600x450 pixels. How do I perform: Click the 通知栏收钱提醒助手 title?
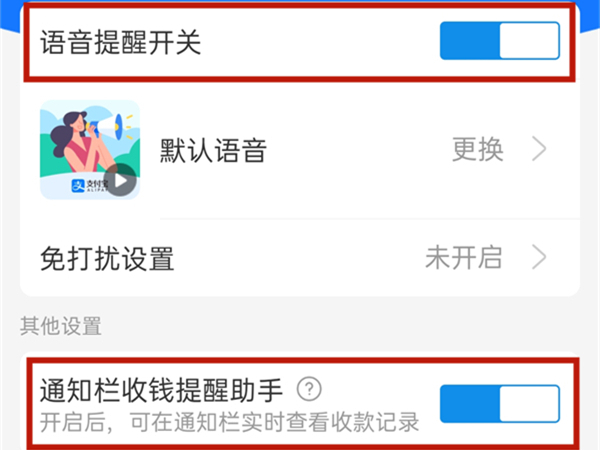pyautogui.click(x=161, y=390)
